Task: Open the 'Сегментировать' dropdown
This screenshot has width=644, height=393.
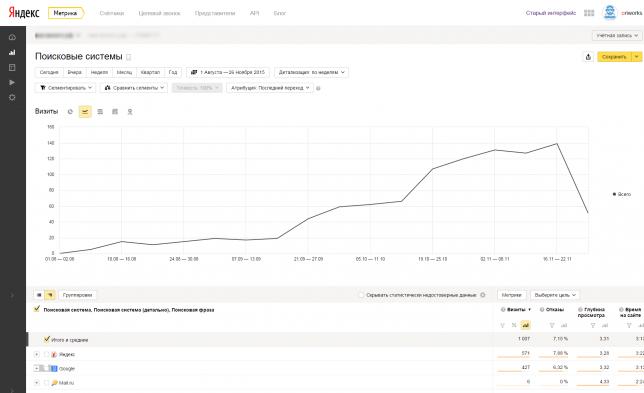Action: point(65,88)
